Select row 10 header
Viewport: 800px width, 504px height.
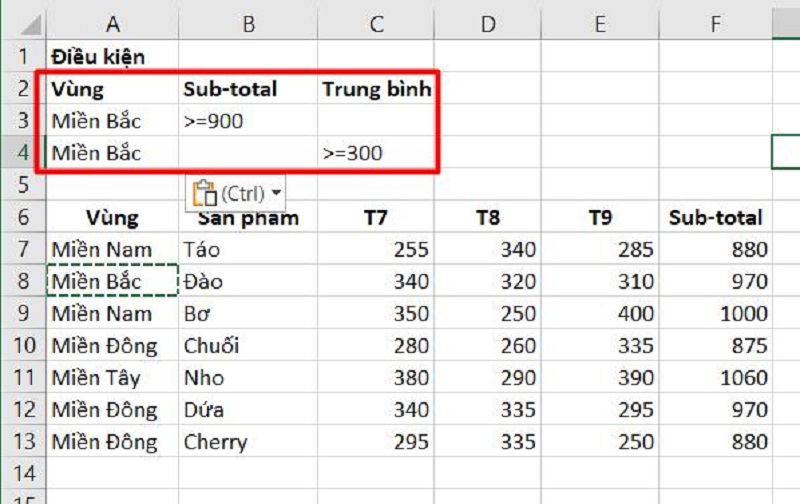click(22, 346)
